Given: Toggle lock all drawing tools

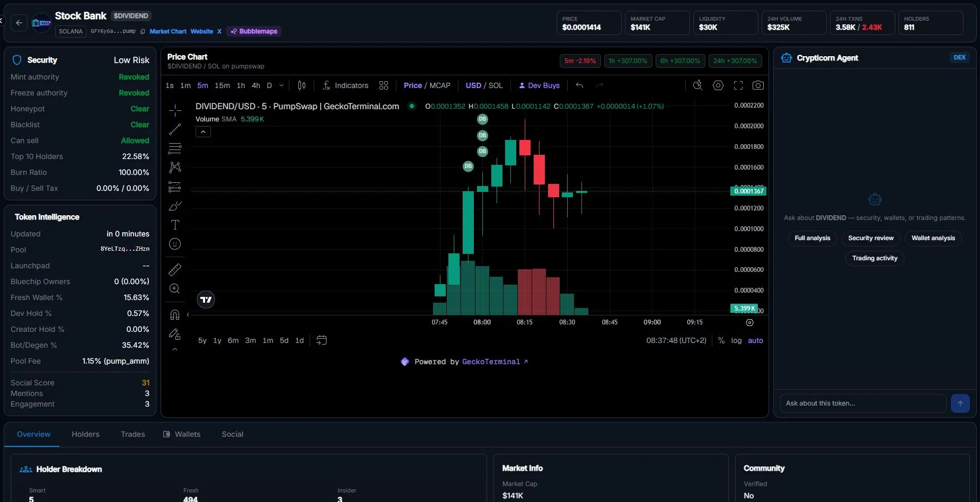Looking at the screenshot, I should (x=175, y=334).
